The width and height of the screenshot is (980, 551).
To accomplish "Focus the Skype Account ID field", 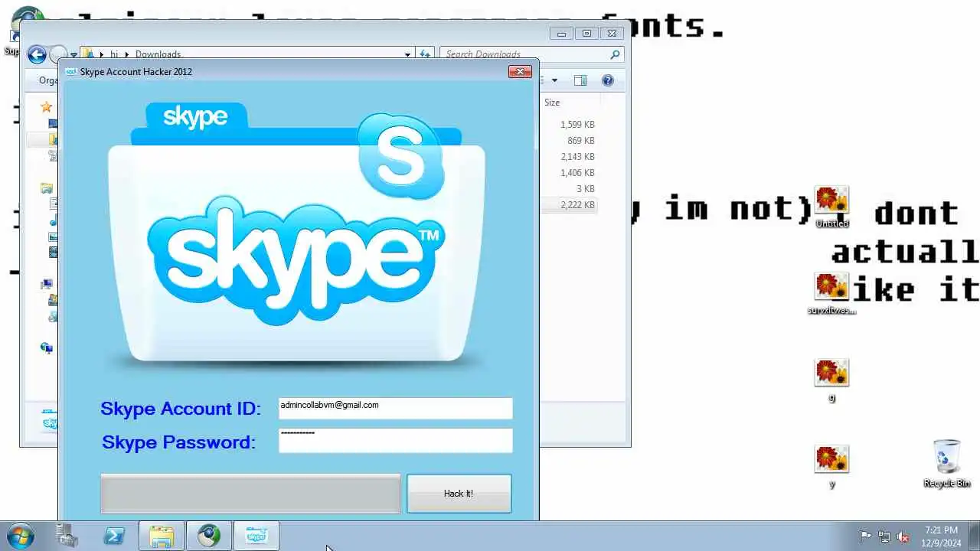I will [x=395, y=408].
